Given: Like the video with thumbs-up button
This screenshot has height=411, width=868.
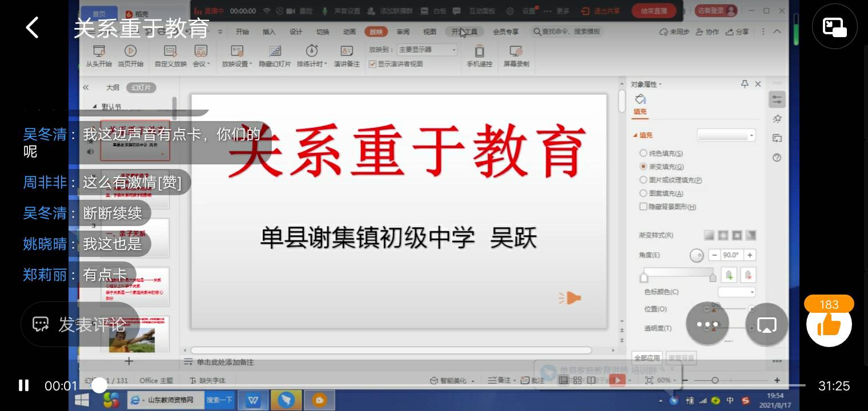Looking at the screenshot, I should pos(829,325).
